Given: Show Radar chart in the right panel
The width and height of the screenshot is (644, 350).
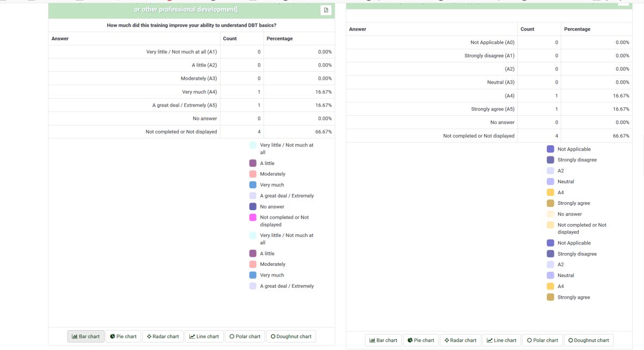Looking at the screenshot, I should [460, 340].
